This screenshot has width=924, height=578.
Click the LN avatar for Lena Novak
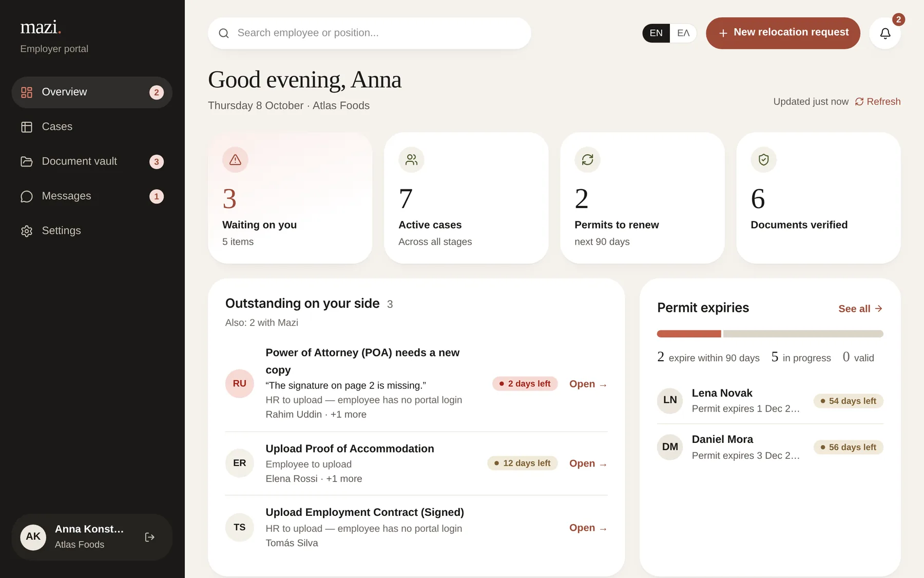pos(670,400)
